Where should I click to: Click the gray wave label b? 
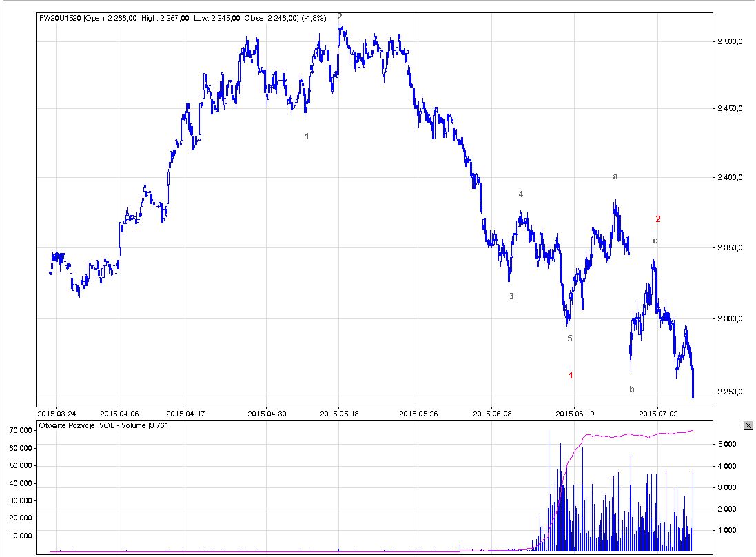[631, 389]
